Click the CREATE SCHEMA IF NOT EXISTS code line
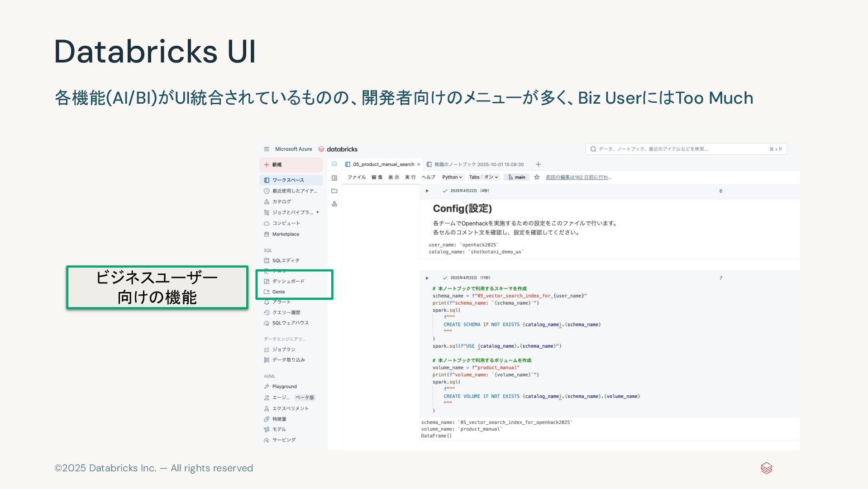 click(x=522, y=325)
